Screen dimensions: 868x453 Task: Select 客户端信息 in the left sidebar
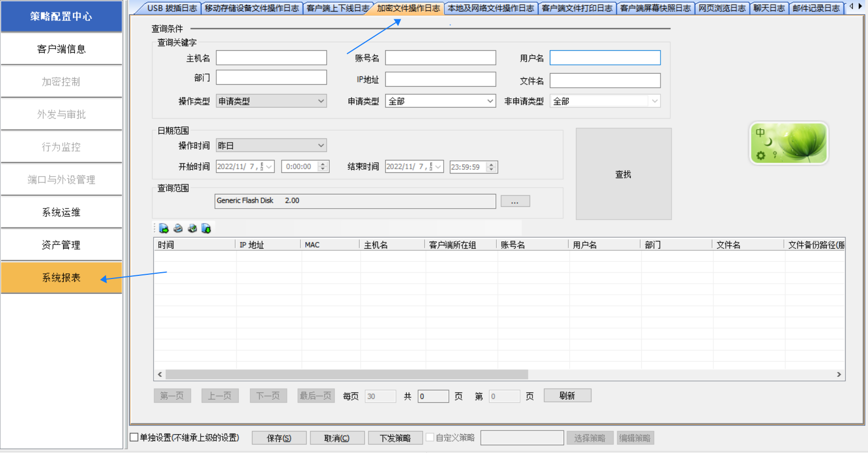[x=61, y=49]
